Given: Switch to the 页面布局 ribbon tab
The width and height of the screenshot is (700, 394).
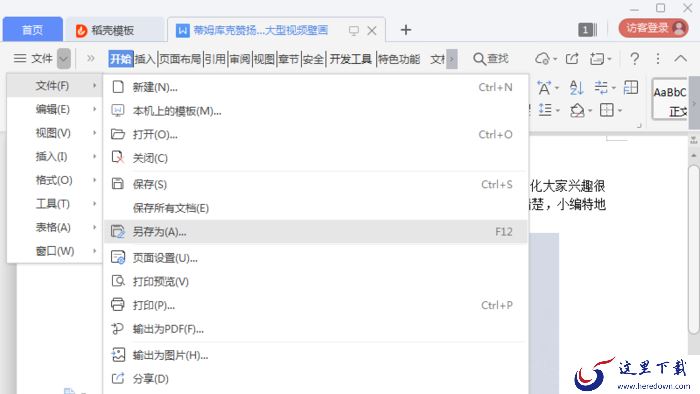Looking at the screenshot, I should point(180,59).
